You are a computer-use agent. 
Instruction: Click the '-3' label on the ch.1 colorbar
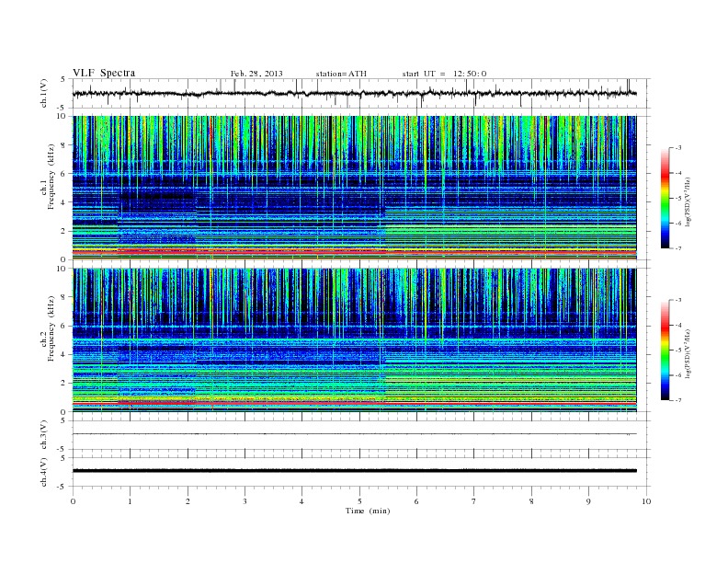coord(677,148)
